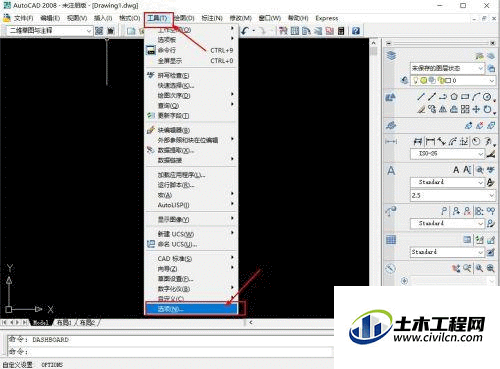This screenshot has height=369, width=500.
Task: Open the ISO-25 dimension style dropdown
Action: tap(447, 154)
